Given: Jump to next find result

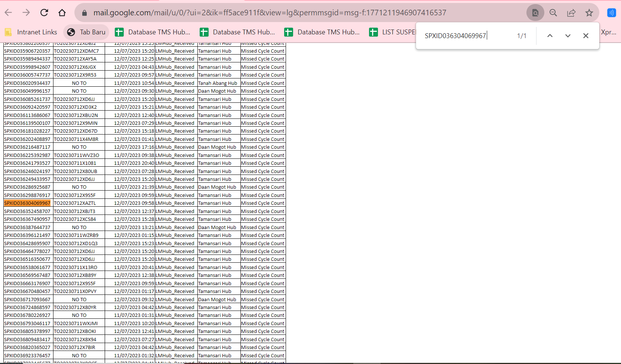Looking at the screenshot, I should point(568,36).
